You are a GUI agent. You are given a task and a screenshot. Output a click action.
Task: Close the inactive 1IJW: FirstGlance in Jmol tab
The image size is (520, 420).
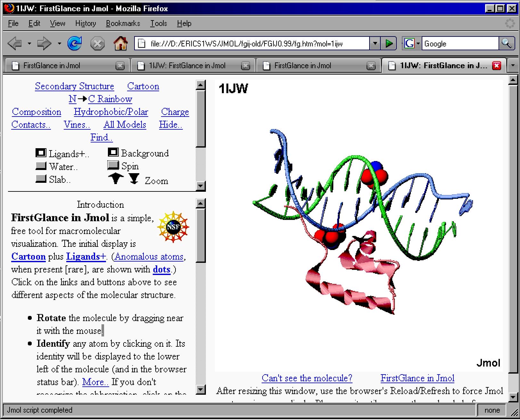point(246,66)
